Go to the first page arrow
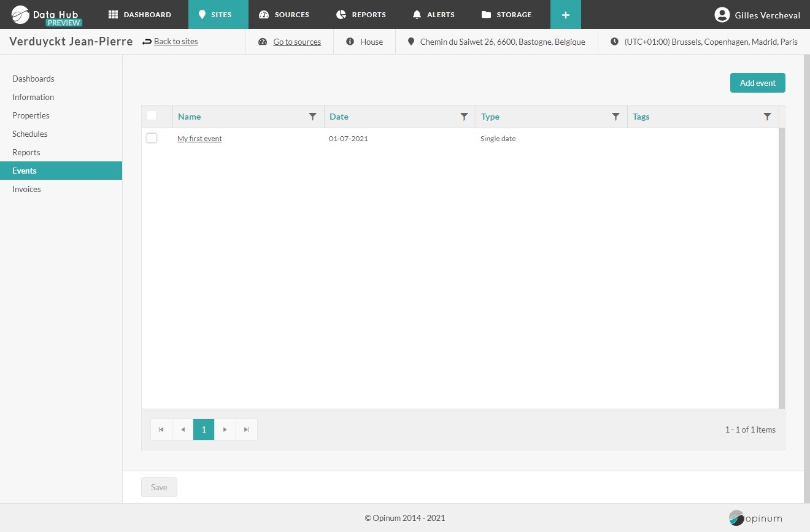This screenshot has width=810, height=532. [x=161, y=430]
